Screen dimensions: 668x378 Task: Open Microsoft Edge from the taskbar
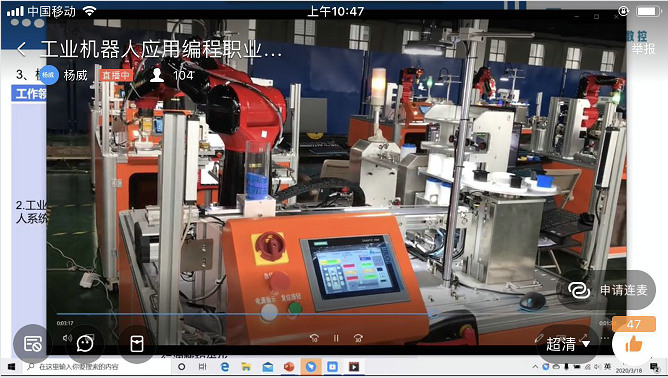point(225,366)
